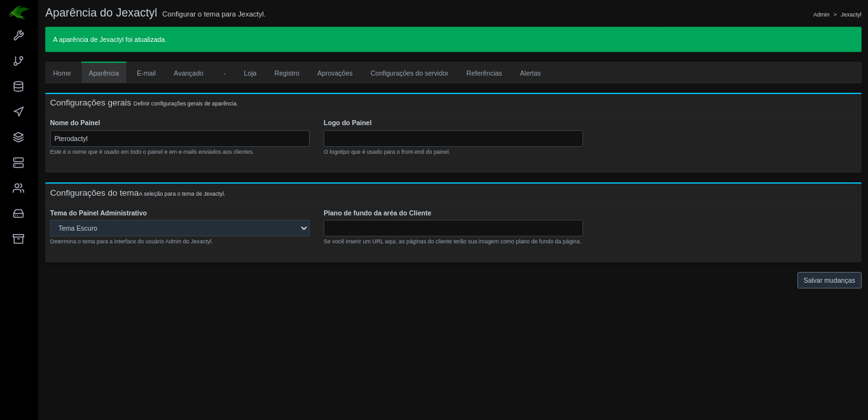Open the archive box icon in sidebar
This screenshot has width=868, height=420.
click(x=18, y=239)
